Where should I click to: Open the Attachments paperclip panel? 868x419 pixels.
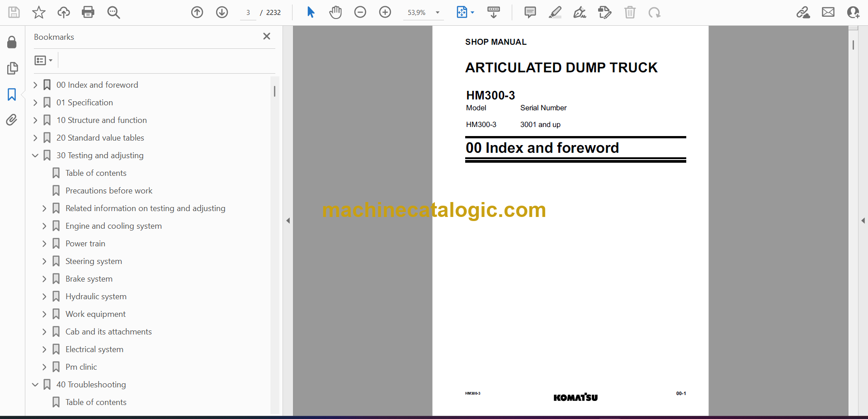12,120
